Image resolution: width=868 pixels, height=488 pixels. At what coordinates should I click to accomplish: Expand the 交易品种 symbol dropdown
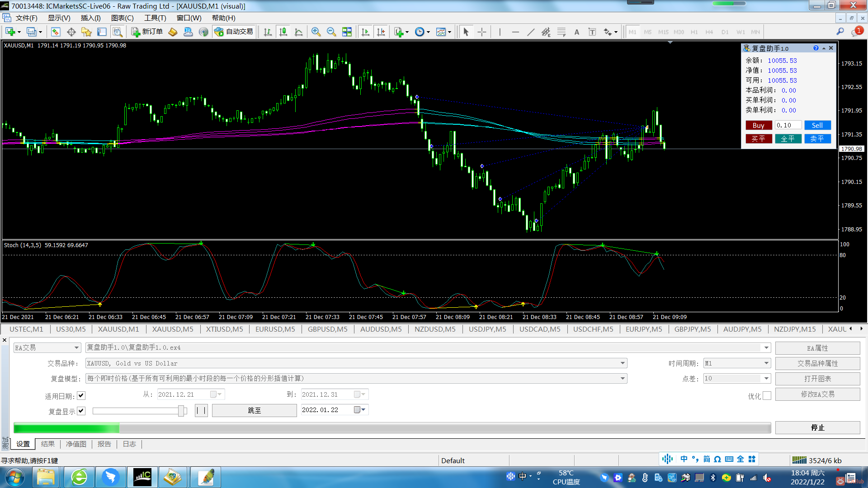(x=623, y=363)
